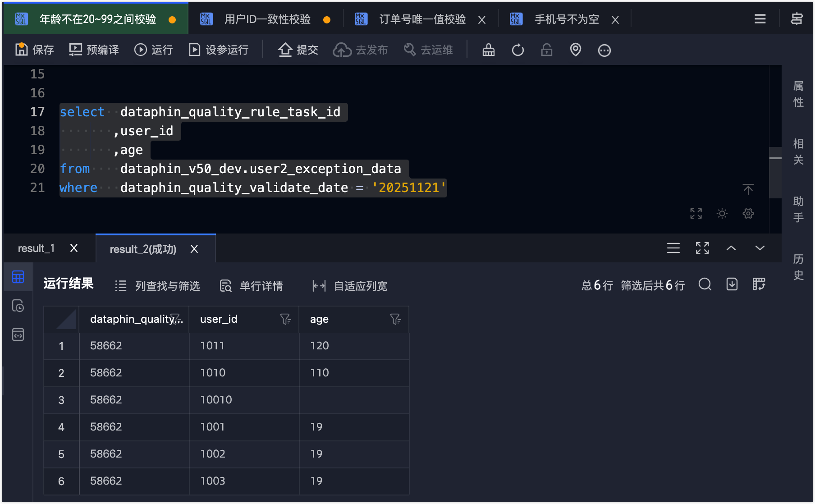Open the tab list hamburger menu
The image size is (815, 504).
[x=760, y=19]
